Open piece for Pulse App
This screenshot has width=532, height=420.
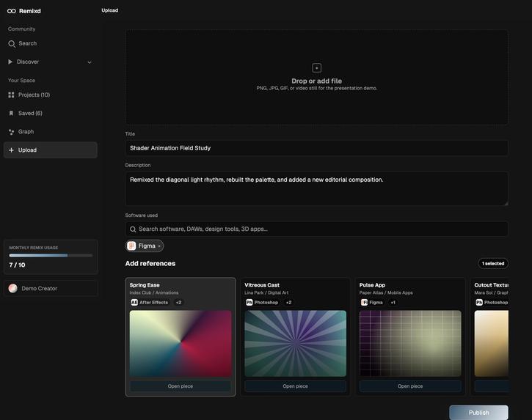coord(410,386)
